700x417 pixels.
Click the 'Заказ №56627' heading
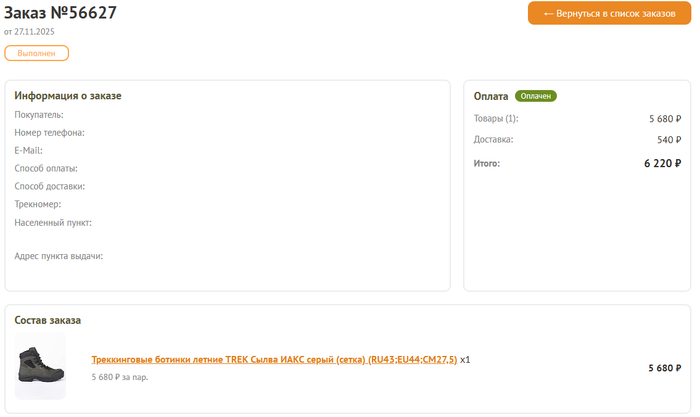click(x=60, y=13)
